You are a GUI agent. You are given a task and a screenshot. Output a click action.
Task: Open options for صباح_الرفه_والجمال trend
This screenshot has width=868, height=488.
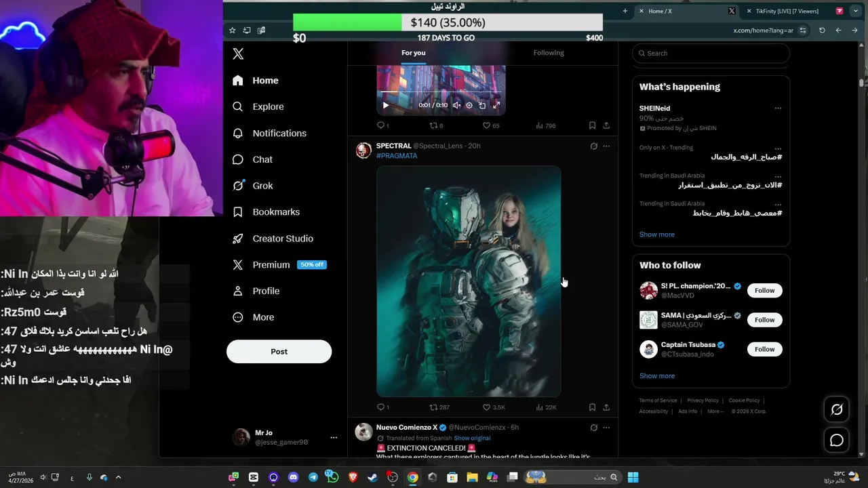pos(778,148)
